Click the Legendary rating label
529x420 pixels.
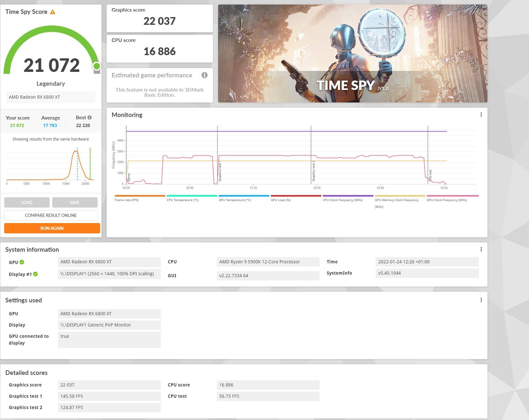pyautogui.click(x=51, y=84)
